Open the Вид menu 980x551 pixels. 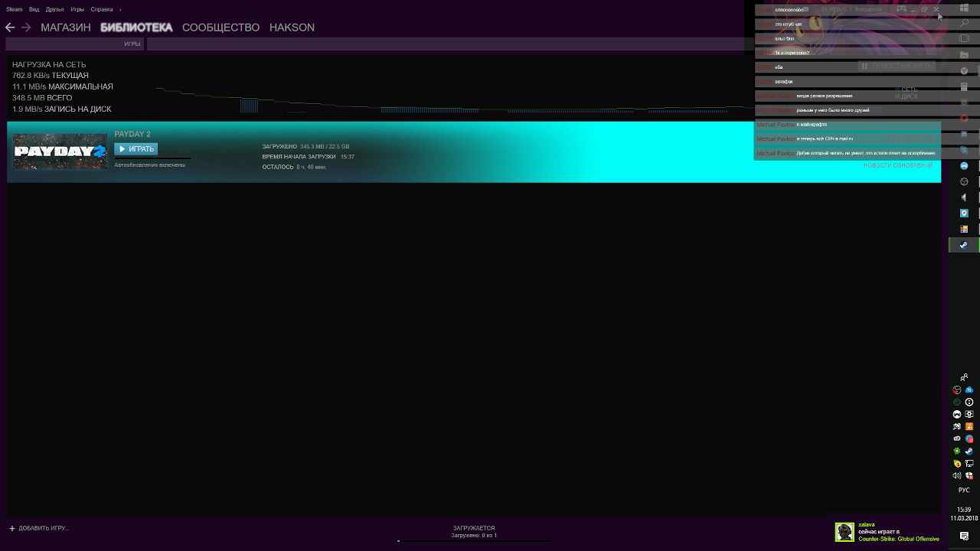coord(34,9)
